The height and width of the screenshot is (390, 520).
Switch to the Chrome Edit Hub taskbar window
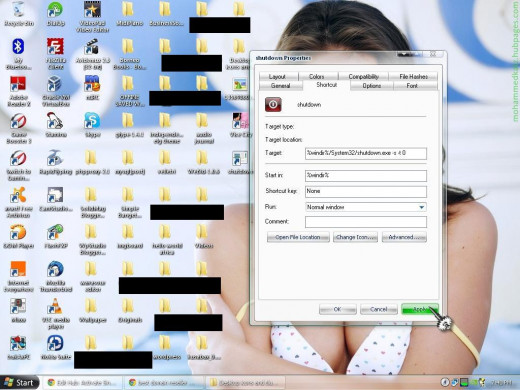(83, 383)
